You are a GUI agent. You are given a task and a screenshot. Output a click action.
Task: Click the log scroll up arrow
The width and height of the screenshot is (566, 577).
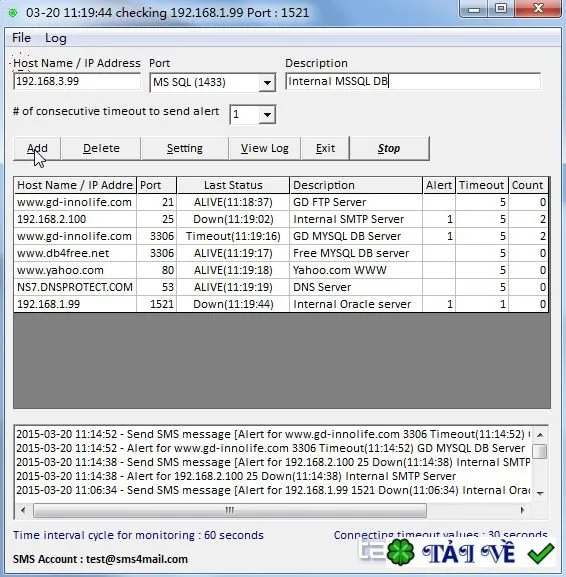tap(540, 435)
